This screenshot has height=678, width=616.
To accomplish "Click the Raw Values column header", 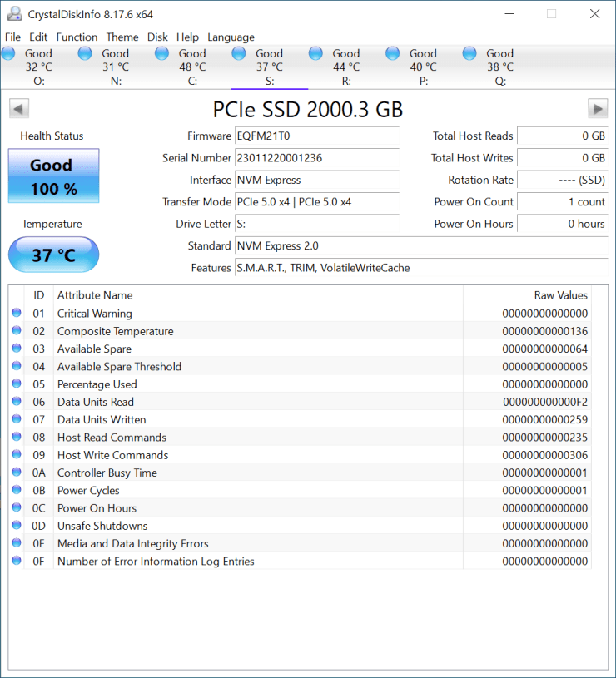I will click(527, 295).
